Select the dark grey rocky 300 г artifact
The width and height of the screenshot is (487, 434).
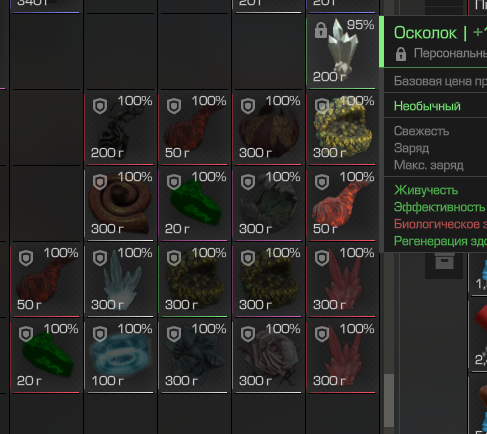tap(268, 203)
